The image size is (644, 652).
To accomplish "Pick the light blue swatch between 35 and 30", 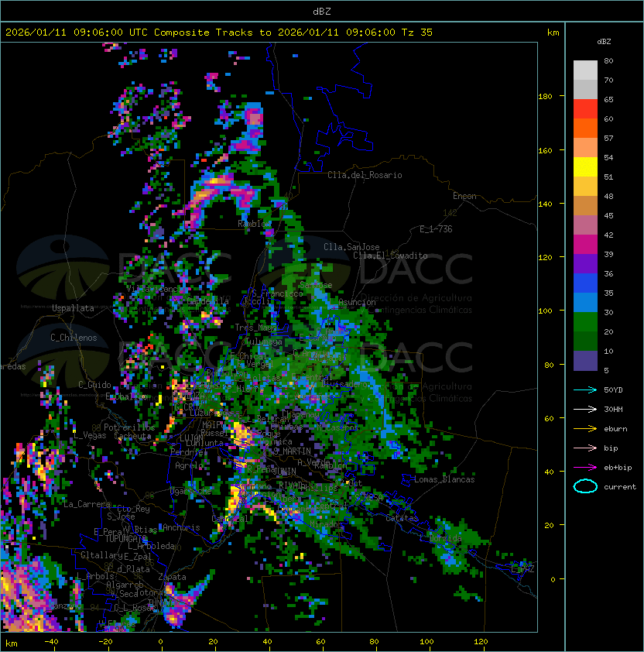I will [x=585, y=303].
